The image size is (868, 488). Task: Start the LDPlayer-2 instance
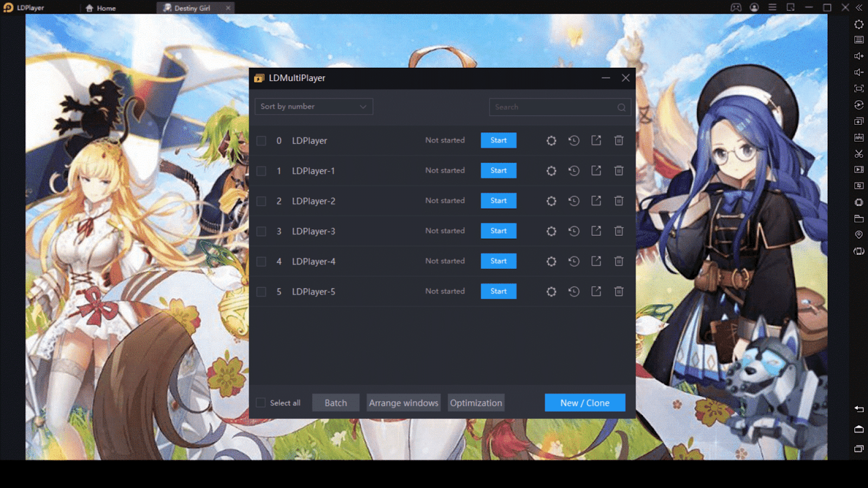point(499,201)
